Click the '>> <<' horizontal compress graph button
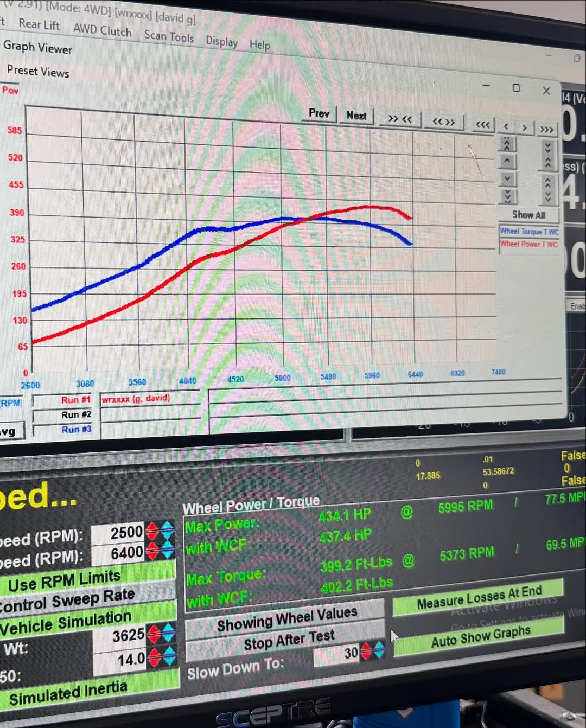Viewport: 586px width, 728px height. tap(400, 119)
